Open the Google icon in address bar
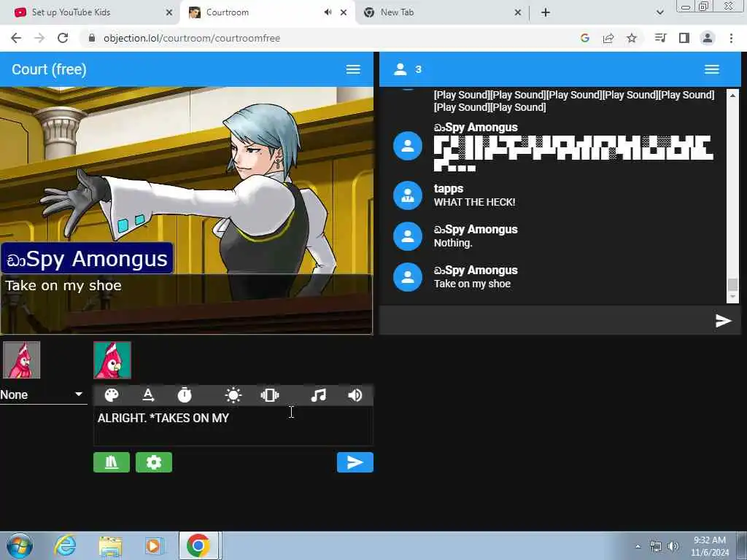 point(585,38)
